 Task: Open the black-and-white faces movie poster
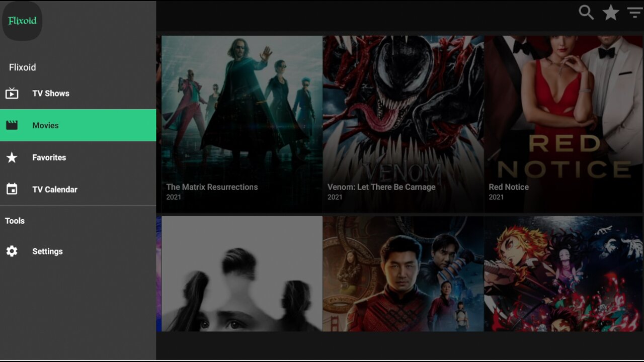click(x=242, y=274)
